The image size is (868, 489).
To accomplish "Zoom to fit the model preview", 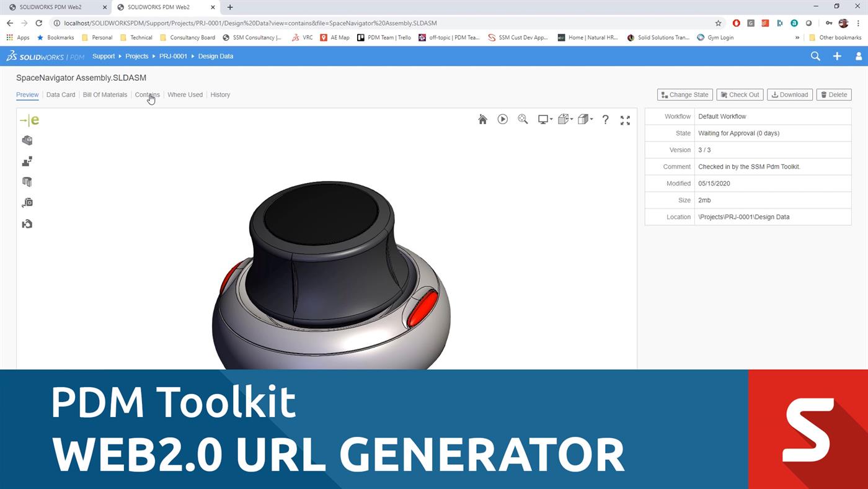I will 523,119.
